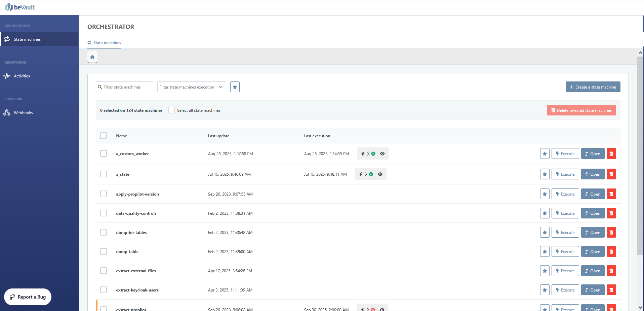Click star icon for dump-table row
This screenshot has width=644, height=311.
(x=545, y=252)
